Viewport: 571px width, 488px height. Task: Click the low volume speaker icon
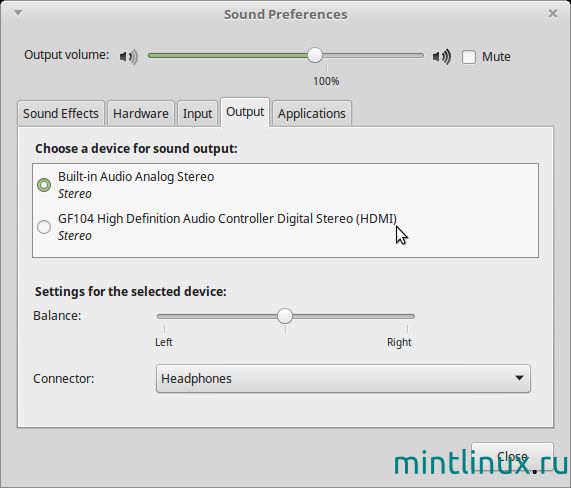pos(129,57)
